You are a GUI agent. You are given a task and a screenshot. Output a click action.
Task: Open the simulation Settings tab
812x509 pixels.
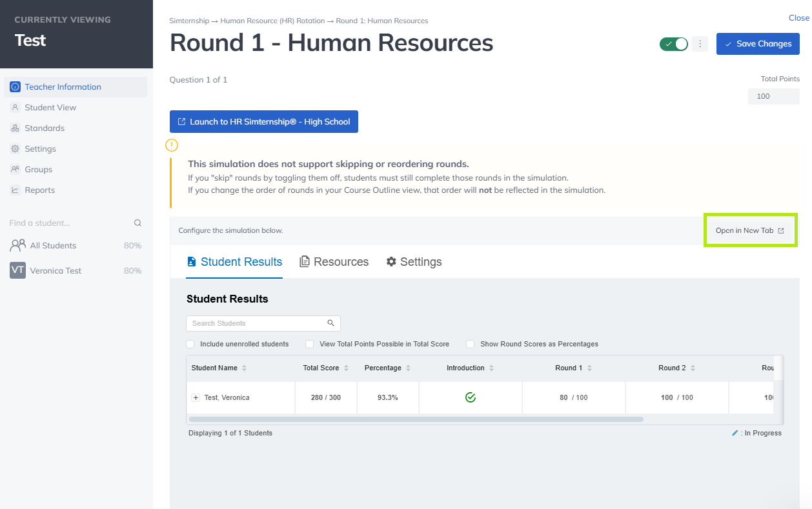(x=414, y=262)
